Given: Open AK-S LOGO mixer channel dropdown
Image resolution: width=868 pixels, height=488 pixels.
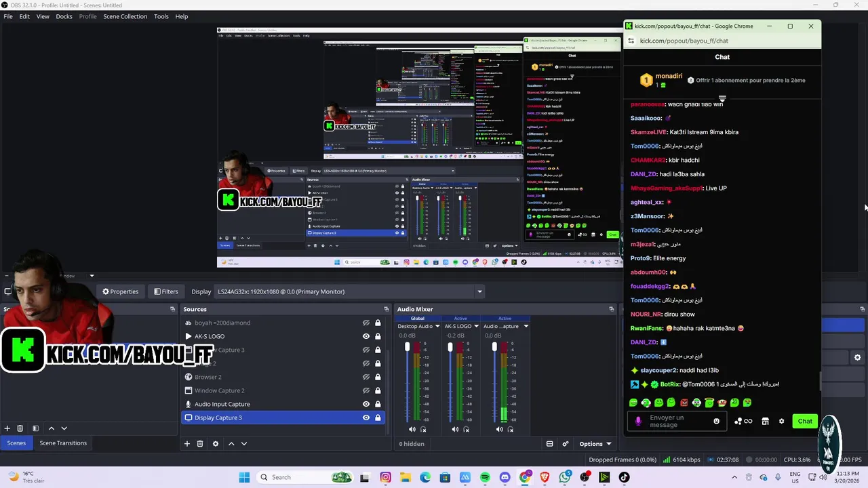Looking at the screenshot, I should pyautogui.click(x=475, y=326).
